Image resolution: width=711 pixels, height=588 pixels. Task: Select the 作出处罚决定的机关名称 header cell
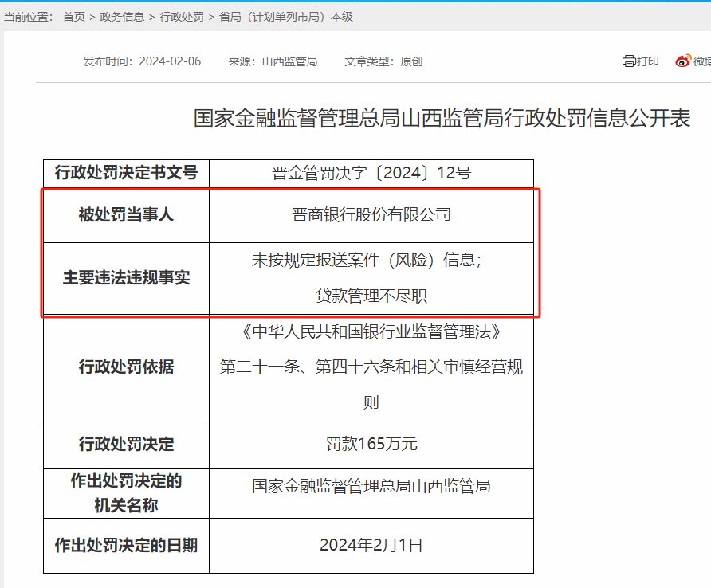point(126,493)
